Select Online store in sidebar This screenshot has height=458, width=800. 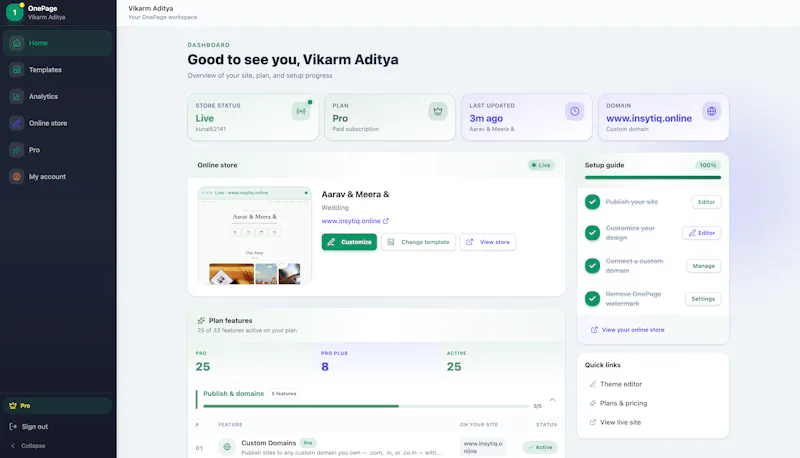pos(57,123)
